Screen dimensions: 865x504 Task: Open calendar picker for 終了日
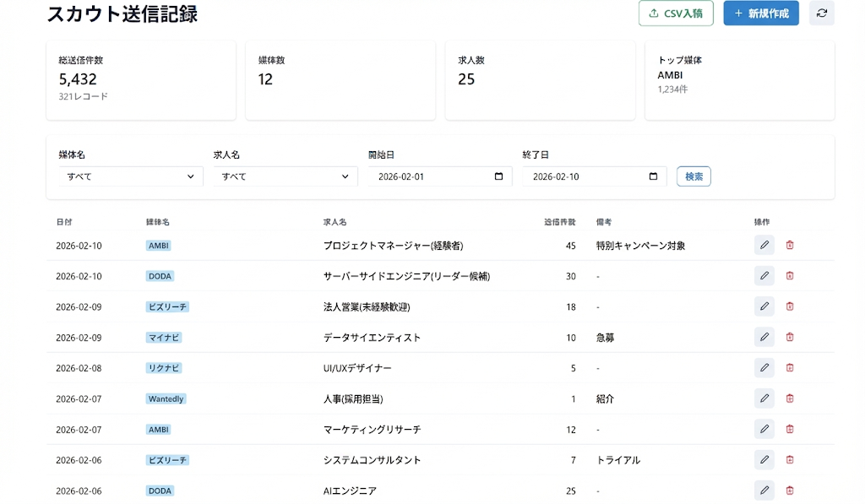point(653,176)
